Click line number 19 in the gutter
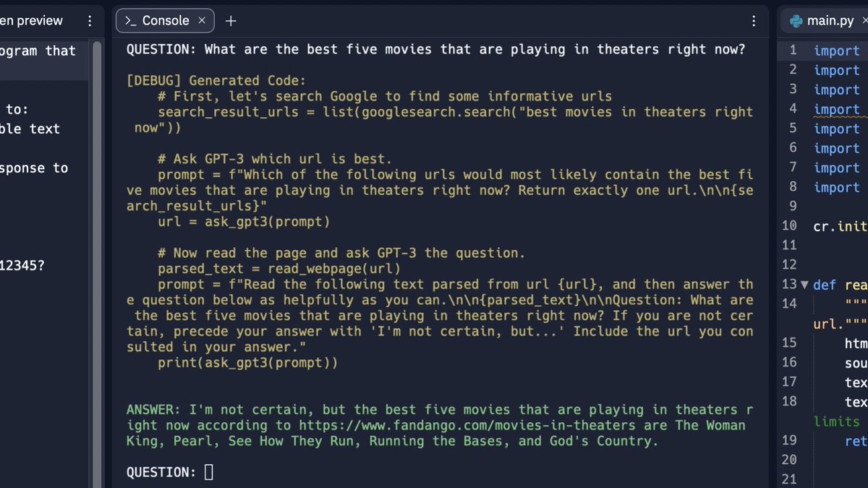 790,440
